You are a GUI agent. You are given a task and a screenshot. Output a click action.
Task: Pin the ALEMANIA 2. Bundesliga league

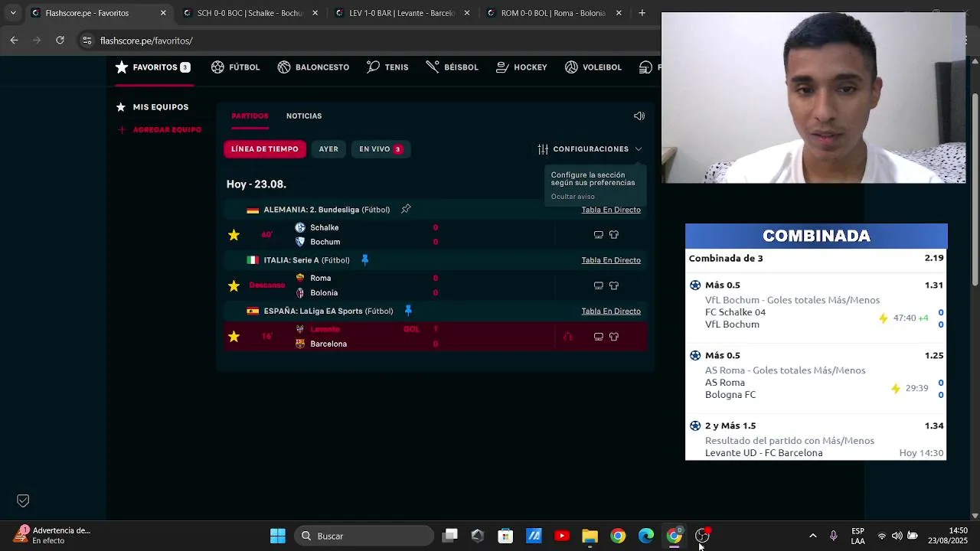(x=406, y=209)
